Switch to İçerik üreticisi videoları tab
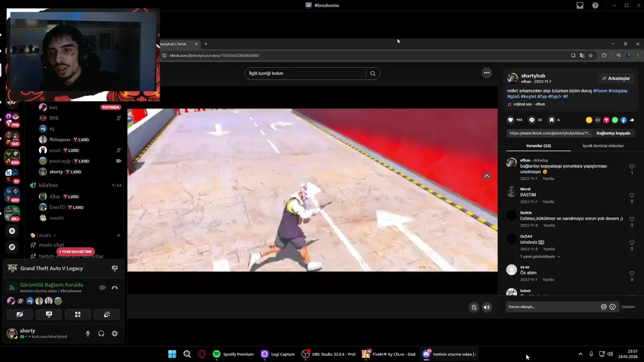 (603, 146)
